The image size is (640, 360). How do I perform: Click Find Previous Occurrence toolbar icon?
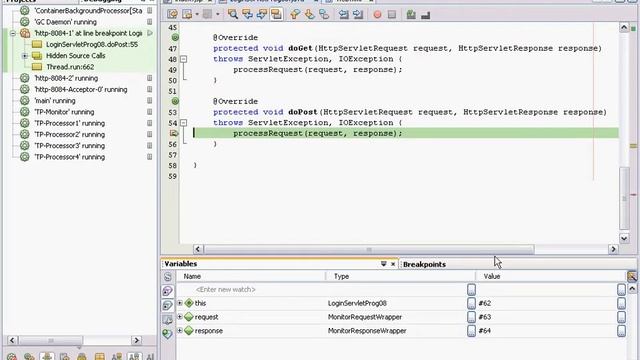pos(247,15)
